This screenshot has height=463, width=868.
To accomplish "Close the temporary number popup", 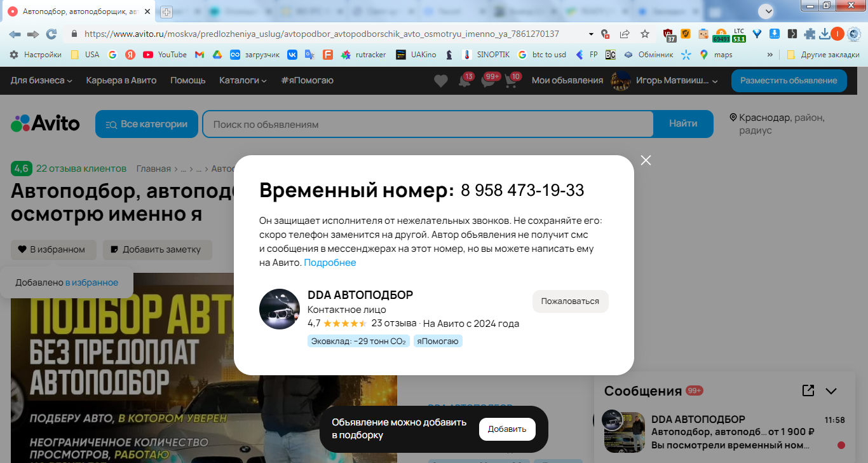I will point(646,160).
